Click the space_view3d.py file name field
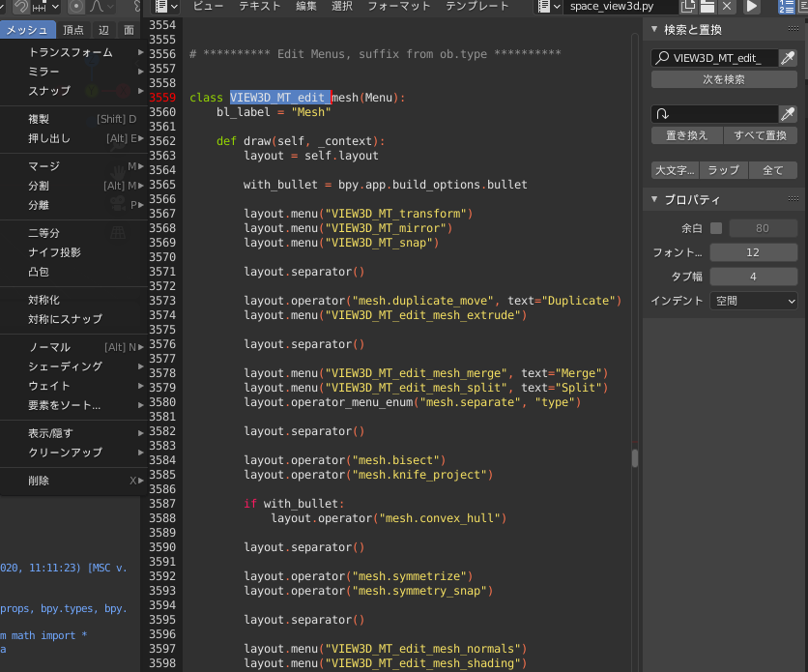 [620, 6]
